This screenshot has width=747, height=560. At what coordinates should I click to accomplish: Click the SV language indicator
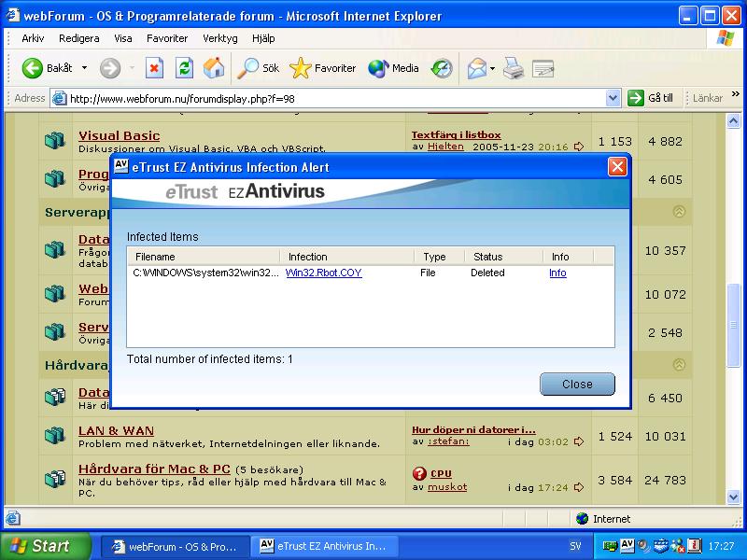coord(575,546)
